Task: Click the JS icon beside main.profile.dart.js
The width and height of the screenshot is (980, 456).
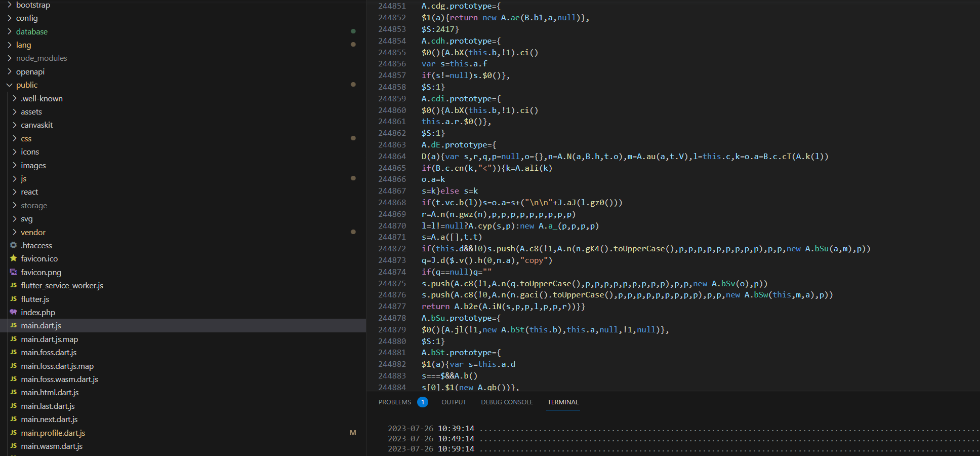Action: pos(14,433)
